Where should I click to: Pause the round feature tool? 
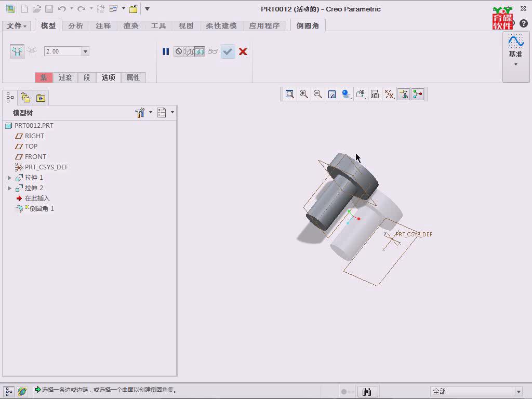[166, 51]
